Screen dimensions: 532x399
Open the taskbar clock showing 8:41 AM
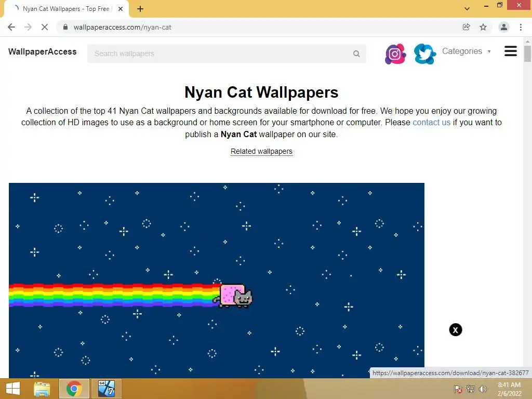[x=509, y=389]
